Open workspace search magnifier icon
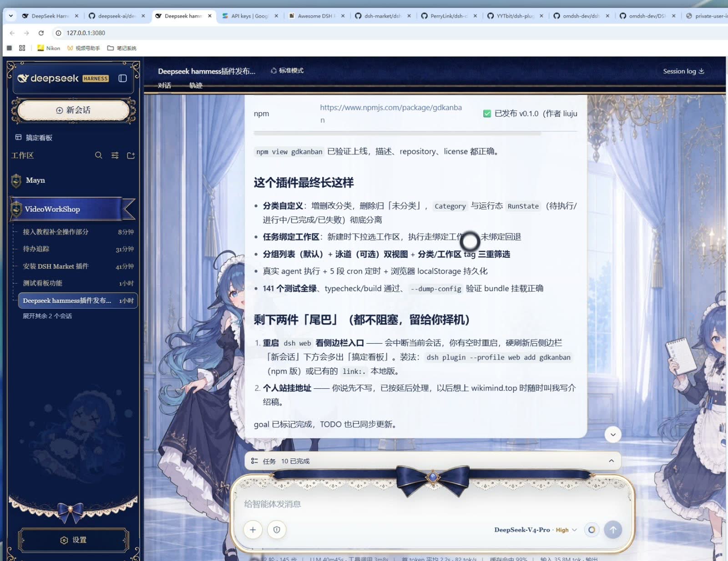 [98, 155]
